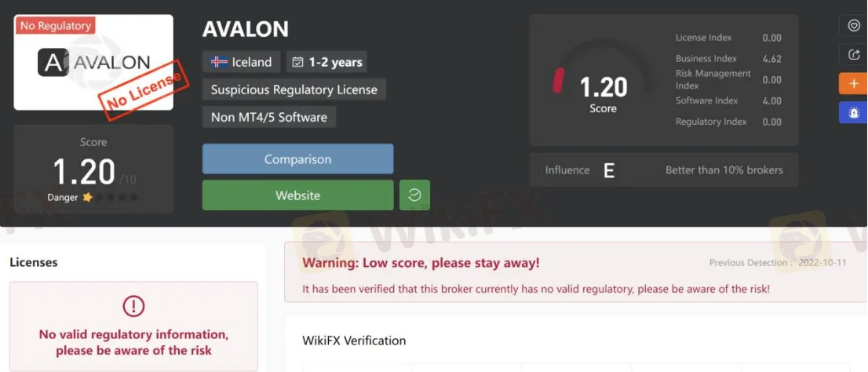The image size is (868, 372).
Task: Click the orange plus icon
Action: coord(854,84)
